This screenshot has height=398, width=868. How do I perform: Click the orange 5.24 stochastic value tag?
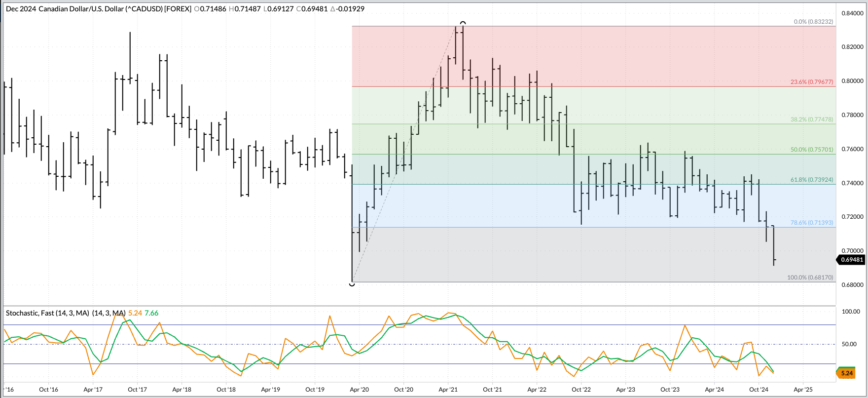[847, 373]
